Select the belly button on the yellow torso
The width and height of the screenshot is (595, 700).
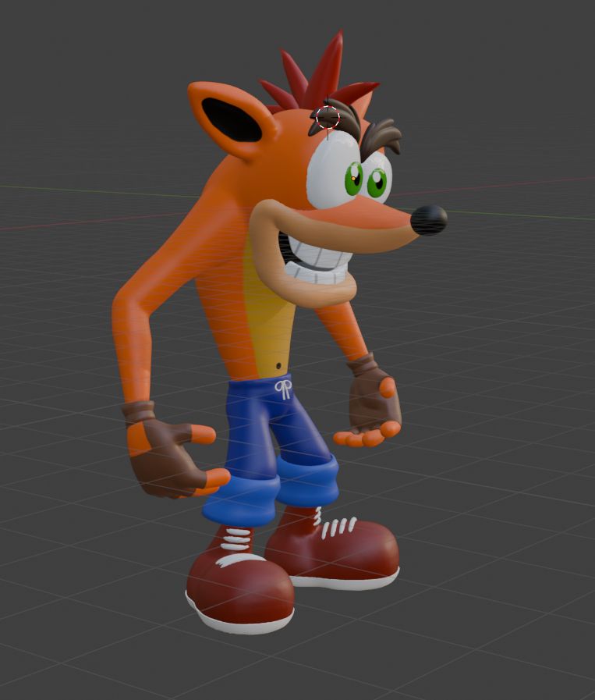click(x=278, y=366)
